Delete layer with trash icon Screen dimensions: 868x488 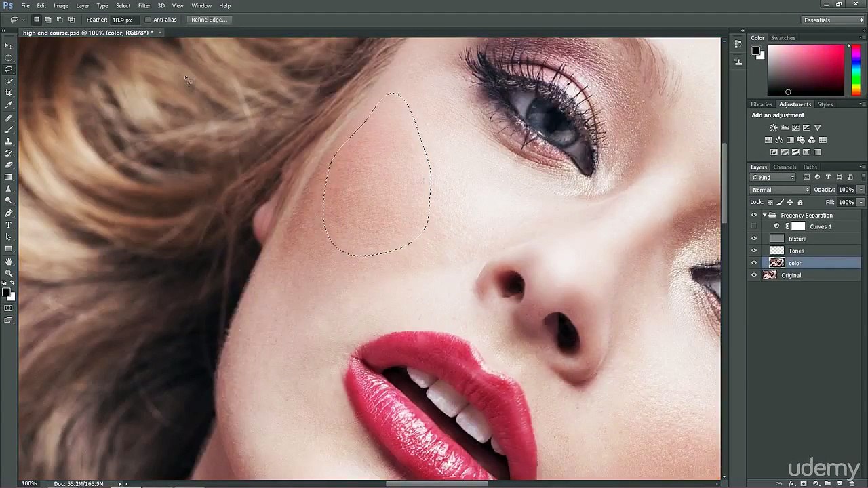coord(851,483)
